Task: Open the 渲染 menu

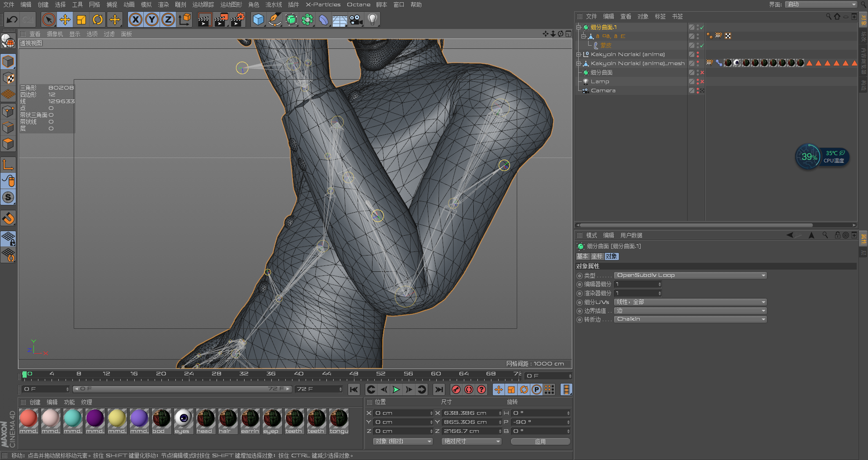Action: (163, 5)
